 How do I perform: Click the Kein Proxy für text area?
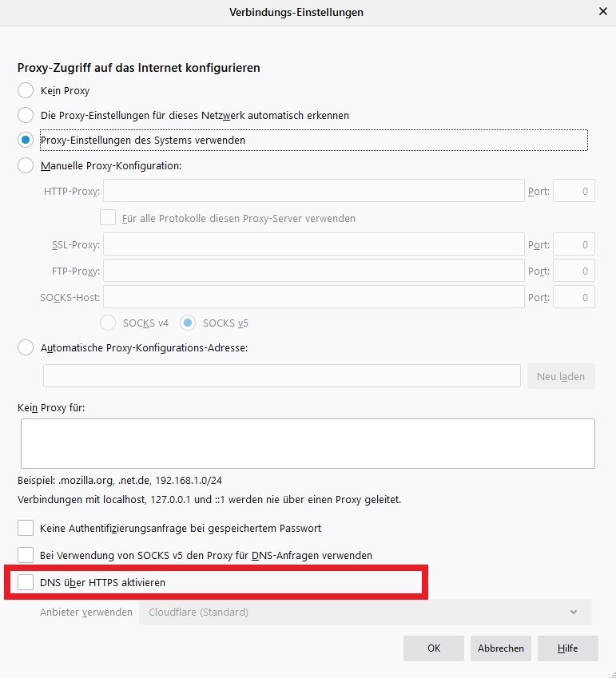(308, 443)
